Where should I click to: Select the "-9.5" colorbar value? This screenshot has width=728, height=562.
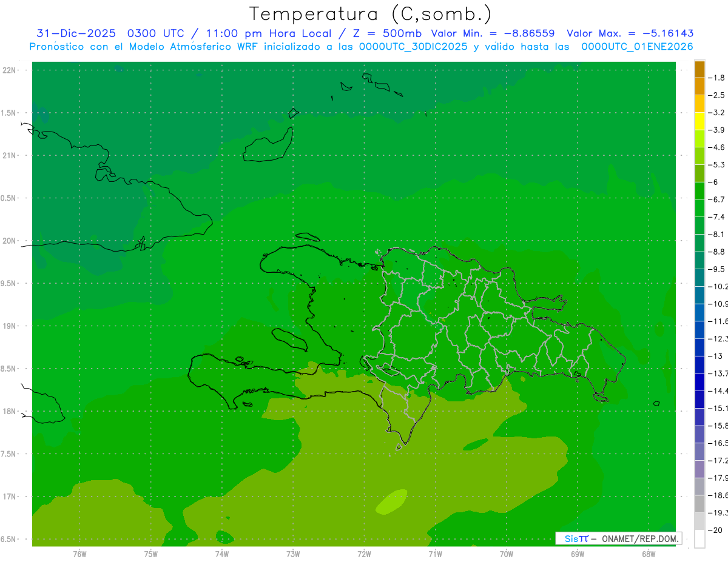pyautogui.click(x=717, y=269)
